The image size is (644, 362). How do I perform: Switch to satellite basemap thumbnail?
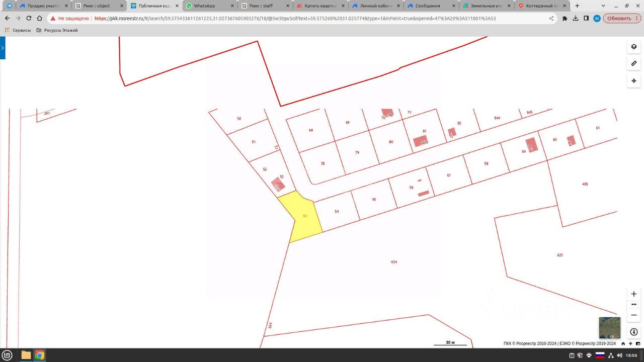609,327
